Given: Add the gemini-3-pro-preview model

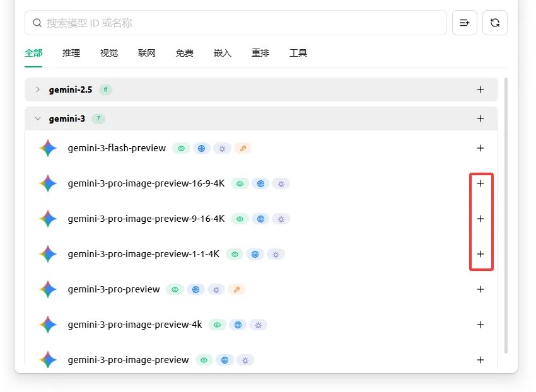Looking at the screenshot, I should (x=481, y=289).
